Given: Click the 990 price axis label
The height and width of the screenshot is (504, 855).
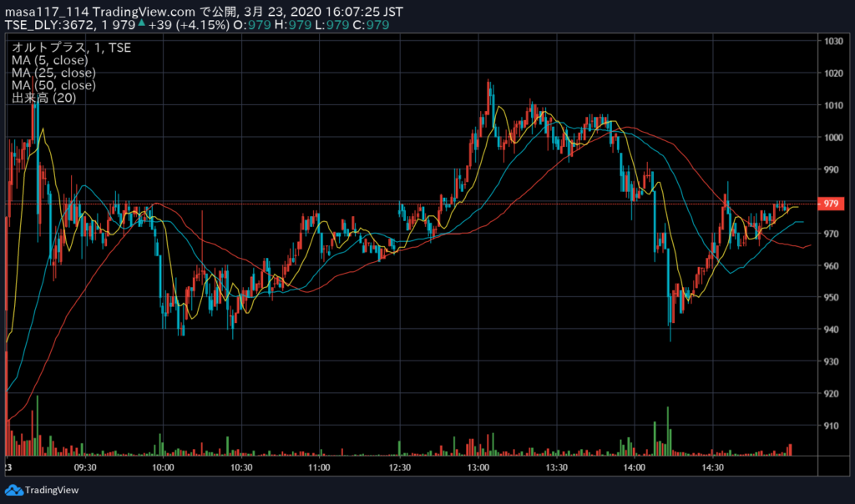Looking at the screenshot, I should 831,170.
